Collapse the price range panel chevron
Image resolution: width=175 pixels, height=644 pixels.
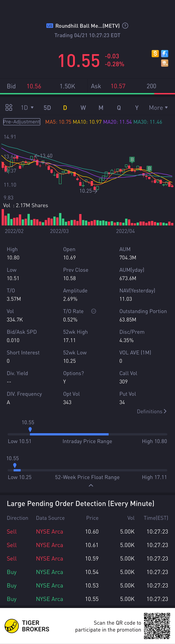91,486
